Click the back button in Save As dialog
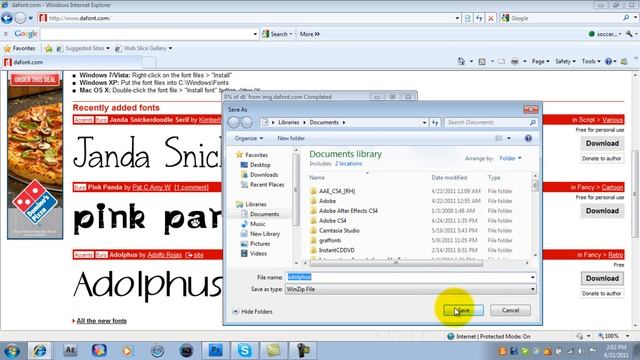The height and width of the screenshot is (360, 640). point(234,122)
